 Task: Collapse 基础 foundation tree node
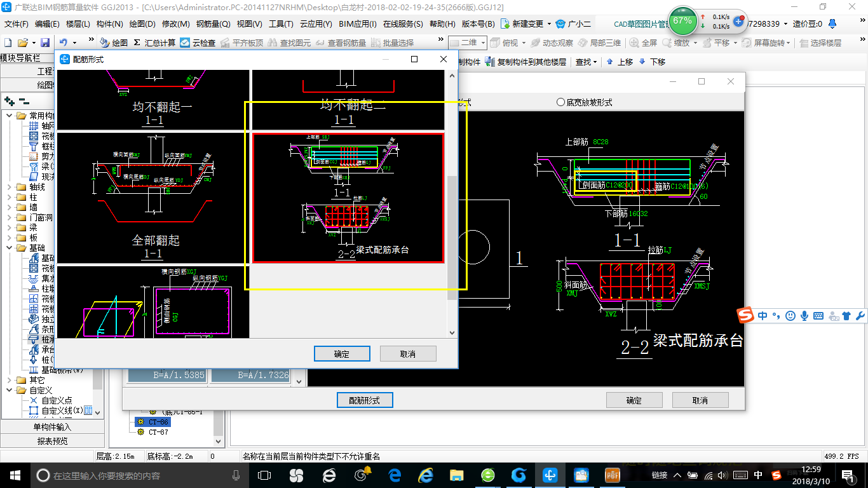point(10,248)
